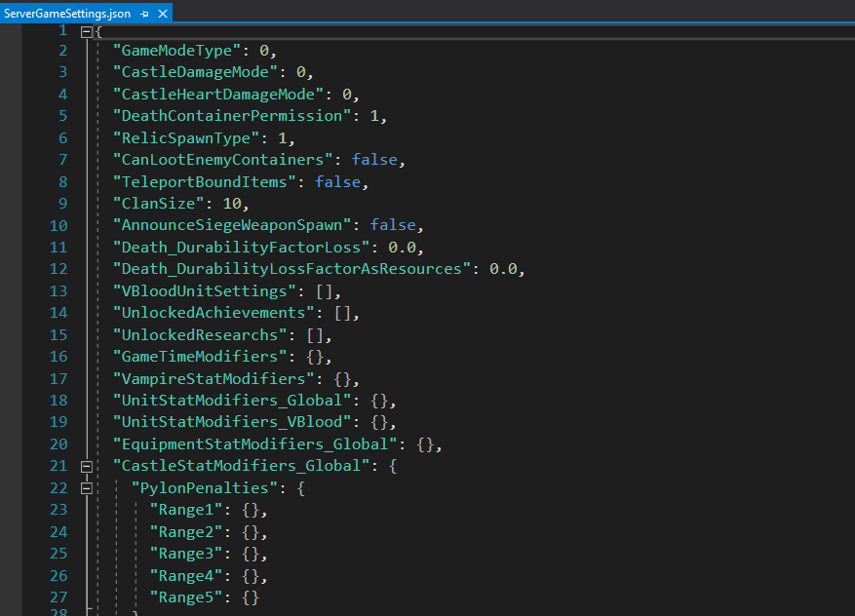Close the ServerGameSettings.json tab
This screenshot has height=616, width=855.
pos(162,14)
